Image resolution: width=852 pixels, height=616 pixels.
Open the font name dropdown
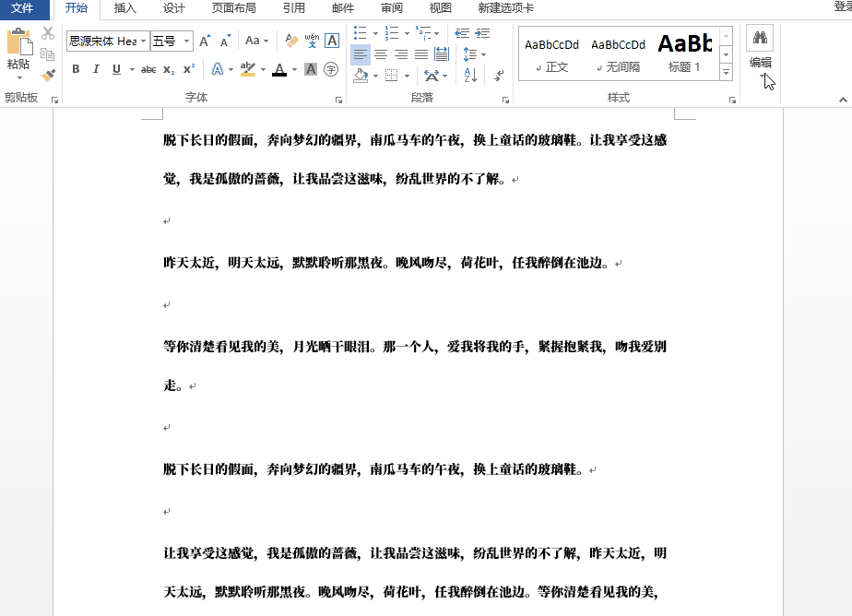pyautogui.click(x=144, y=41)
